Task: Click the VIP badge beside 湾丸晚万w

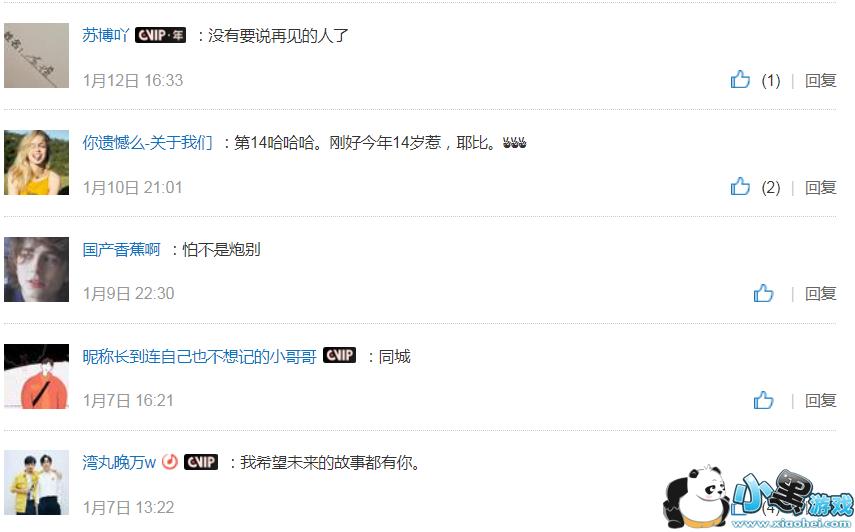Action: (201, 462)
